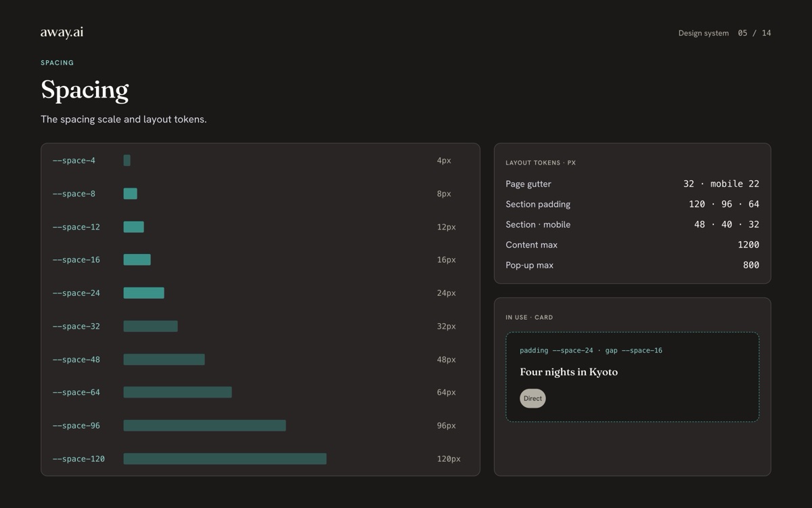The image size is (812, 508).
Task: Click the "32 · mobile 22" value
Action: 721,184
